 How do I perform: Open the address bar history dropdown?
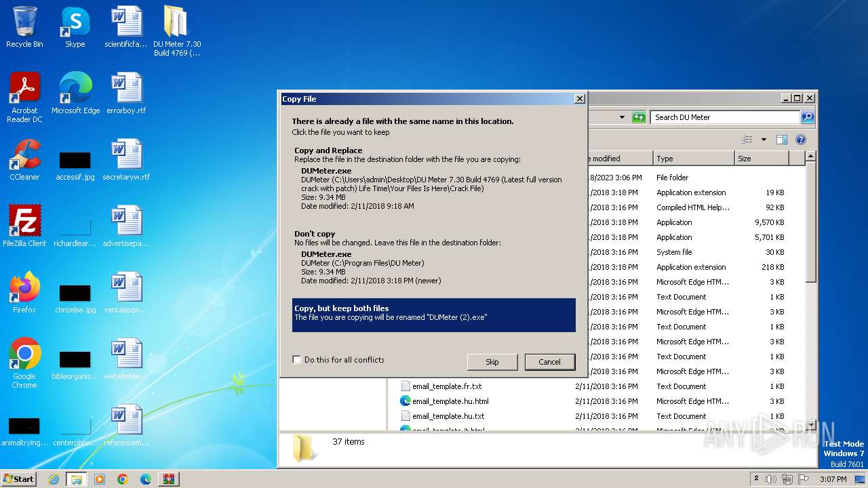(x=622, y=117)
